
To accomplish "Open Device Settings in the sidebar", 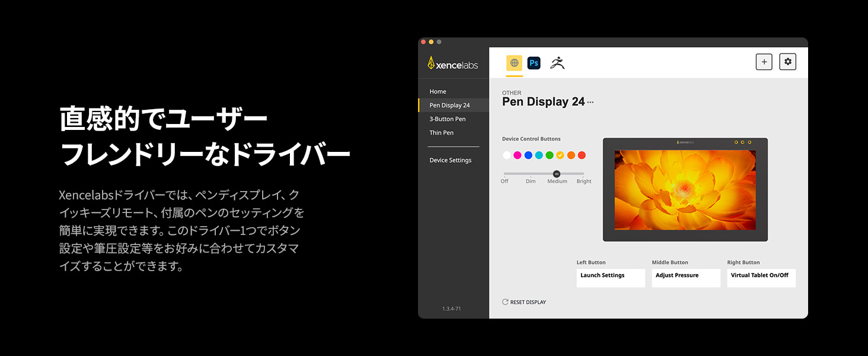I will (x=451, y=160).
